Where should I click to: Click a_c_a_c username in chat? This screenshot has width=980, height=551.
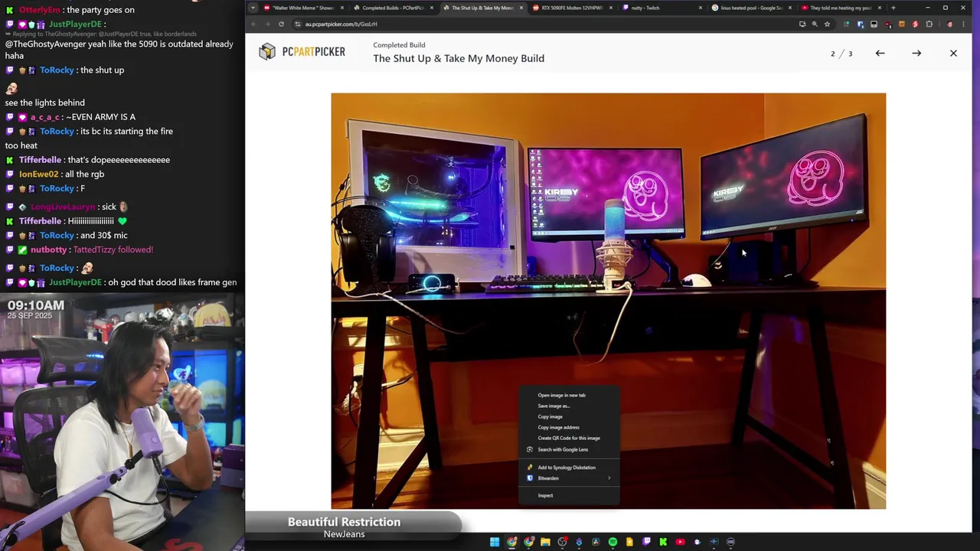(45, 117)
